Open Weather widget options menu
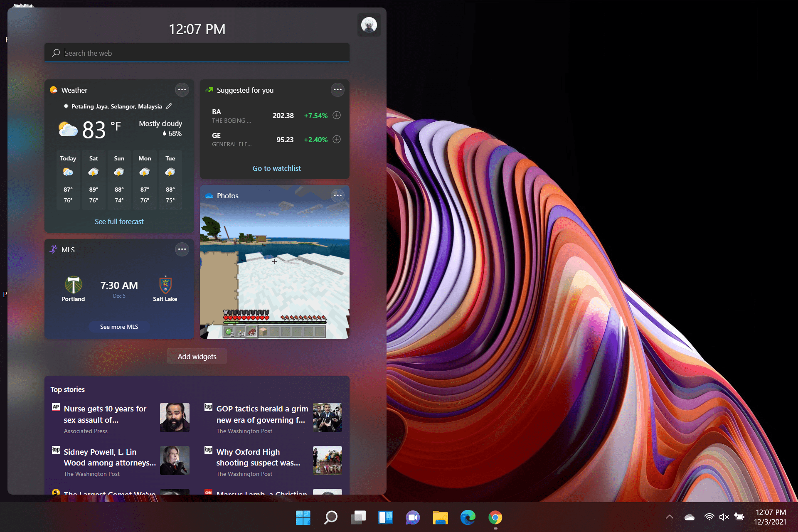This screenshot has width=798, height=532. click(182, 90)
